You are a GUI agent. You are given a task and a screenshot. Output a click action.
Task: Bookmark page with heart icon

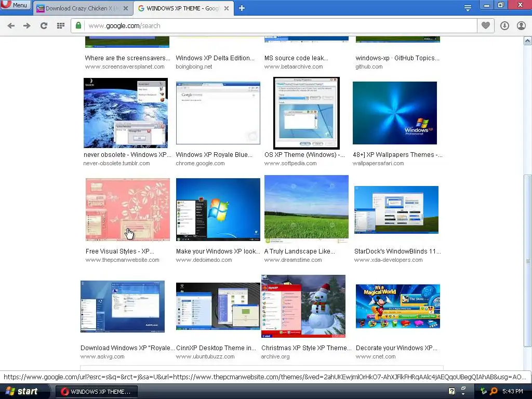(486, 25)
